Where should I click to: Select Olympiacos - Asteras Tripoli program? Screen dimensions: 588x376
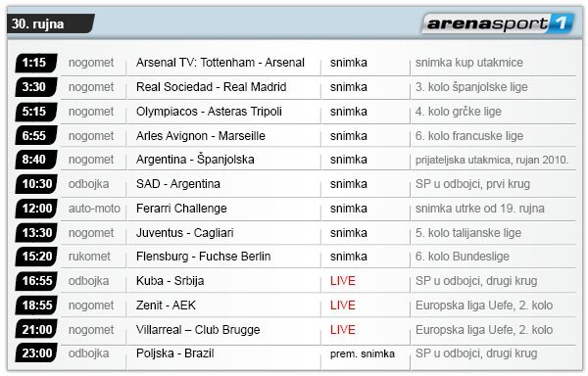point(209,112)
